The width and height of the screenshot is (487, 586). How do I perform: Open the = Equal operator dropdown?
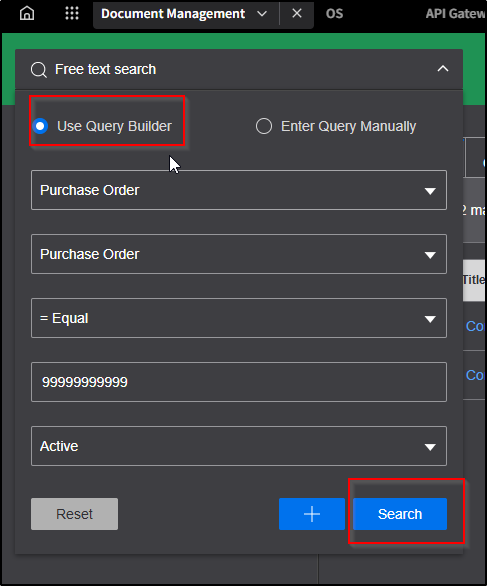239,318
